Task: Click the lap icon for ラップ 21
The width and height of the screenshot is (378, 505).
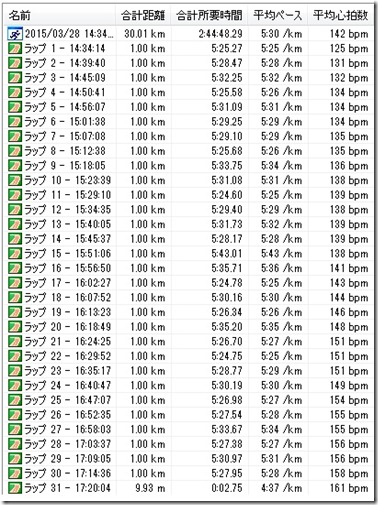Action: (x=15, y=342)
